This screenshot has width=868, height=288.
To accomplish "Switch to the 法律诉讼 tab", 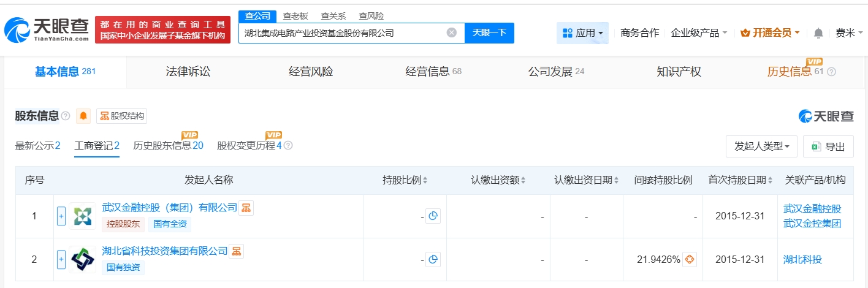I will pyautogui.click(x=188, y=72).
